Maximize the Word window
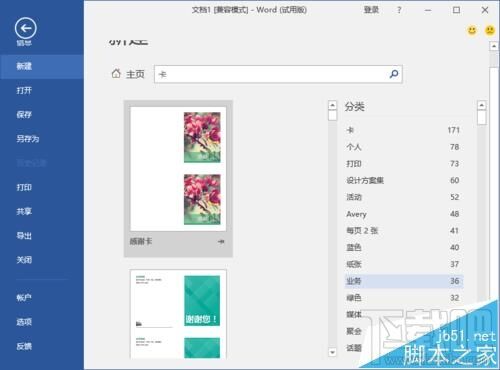The image size is (500, 370). click(x=456, y=10)
